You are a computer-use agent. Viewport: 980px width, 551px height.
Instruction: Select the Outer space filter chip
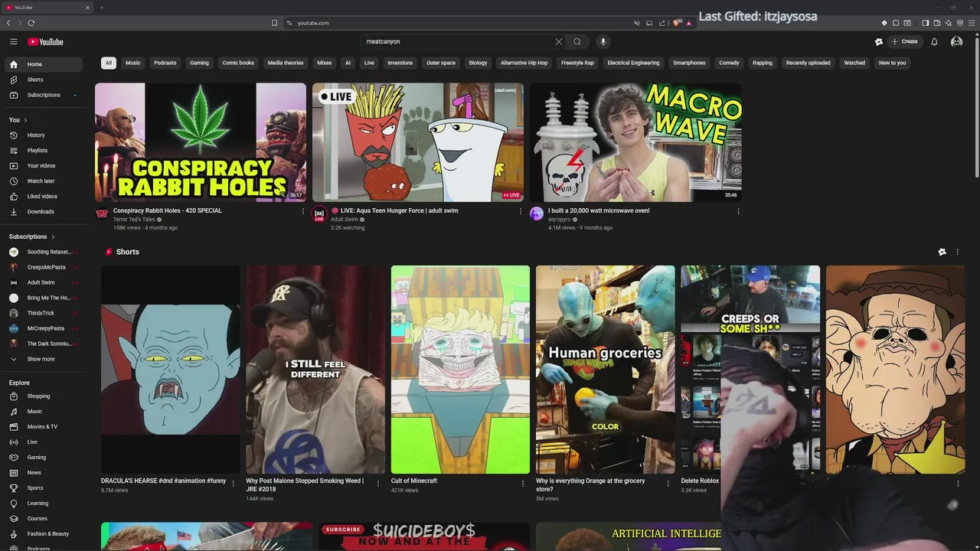[x=441, y=63]
